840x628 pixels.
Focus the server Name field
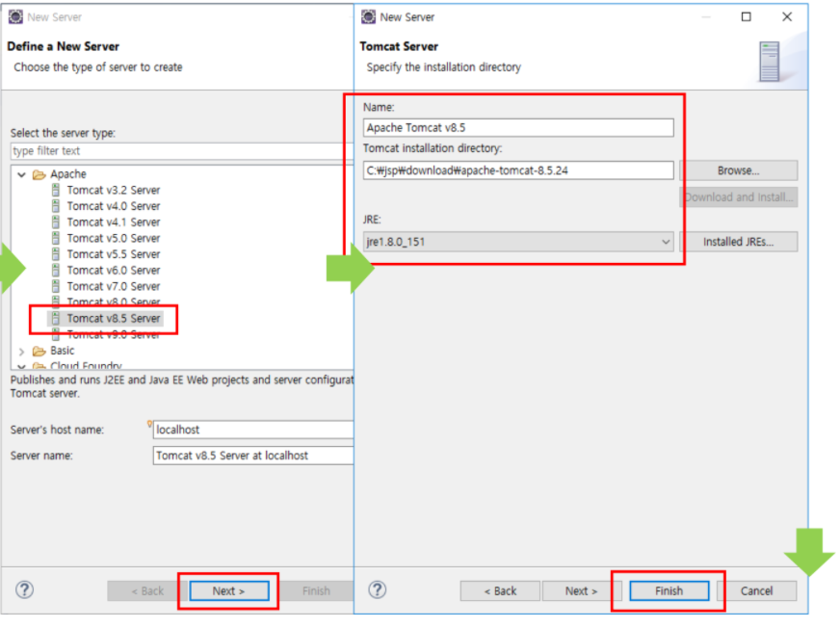[518, 128]
